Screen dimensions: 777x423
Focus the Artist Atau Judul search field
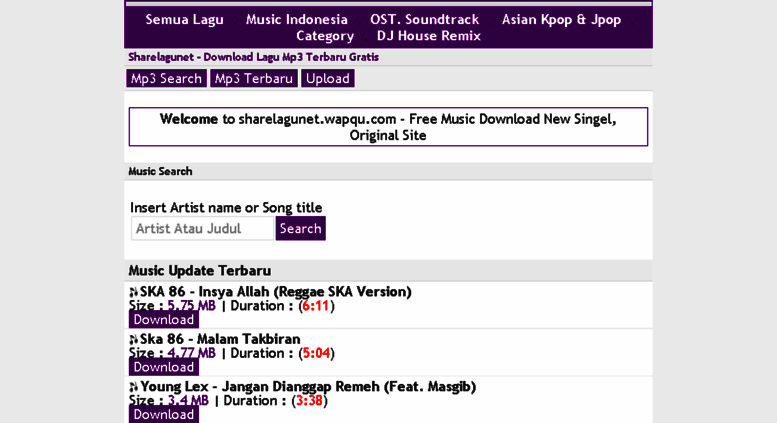(202, 229)
